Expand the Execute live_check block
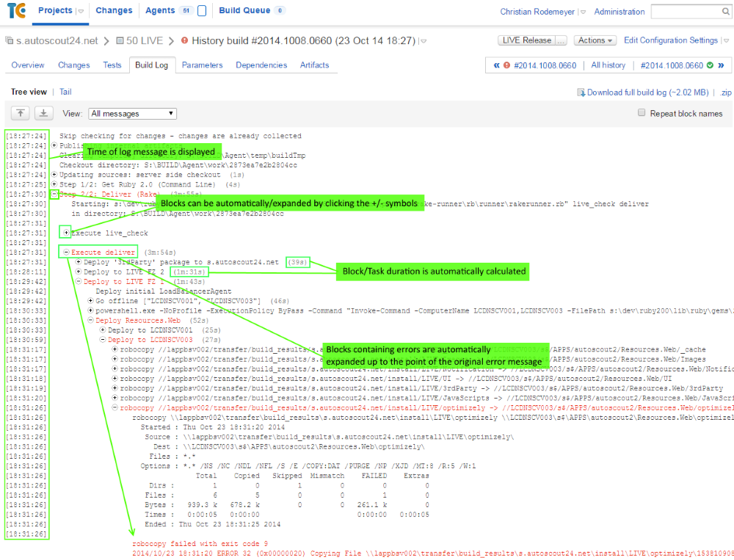This screenshot has height=560, width=734. [67, 232]
